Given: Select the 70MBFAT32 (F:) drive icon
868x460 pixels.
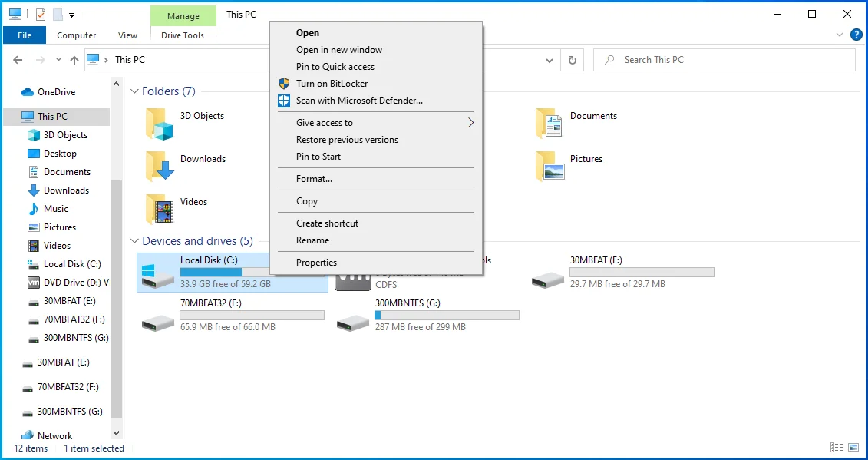Looking at the screenshot, I should click(x=158, y=323).
